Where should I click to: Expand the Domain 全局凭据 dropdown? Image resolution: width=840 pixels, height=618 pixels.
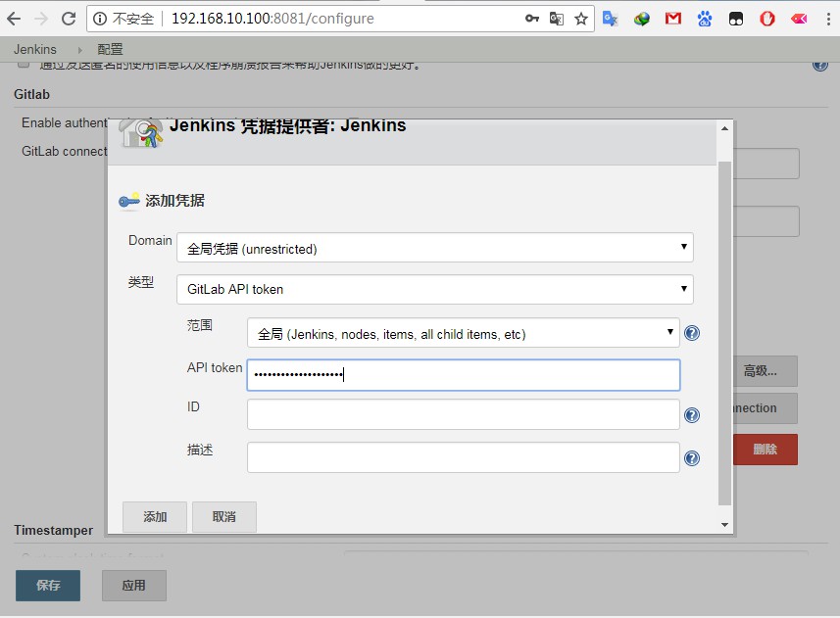(434, 248)
